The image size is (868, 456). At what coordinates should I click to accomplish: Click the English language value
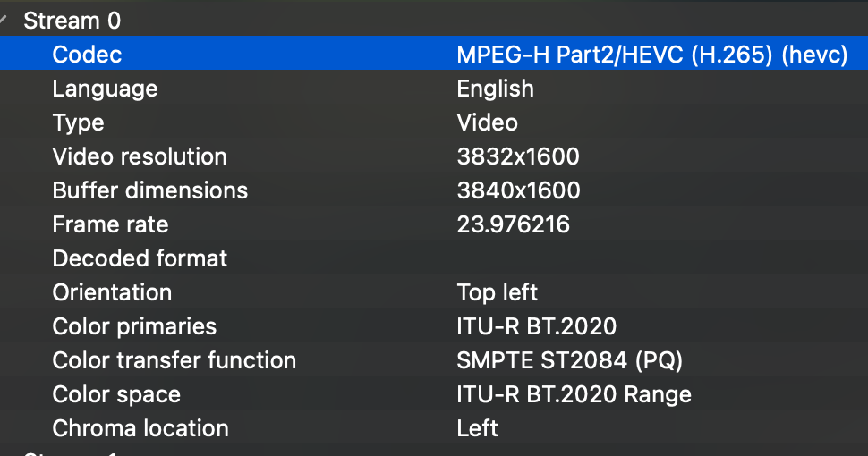[x=495, y=89]
